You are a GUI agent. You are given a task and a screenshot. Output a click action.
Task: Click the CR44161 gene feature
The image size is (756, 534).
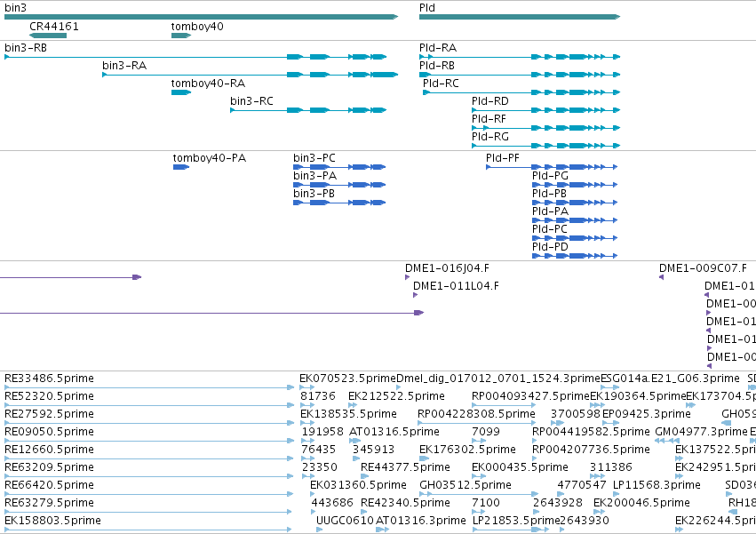pos(48,36)
